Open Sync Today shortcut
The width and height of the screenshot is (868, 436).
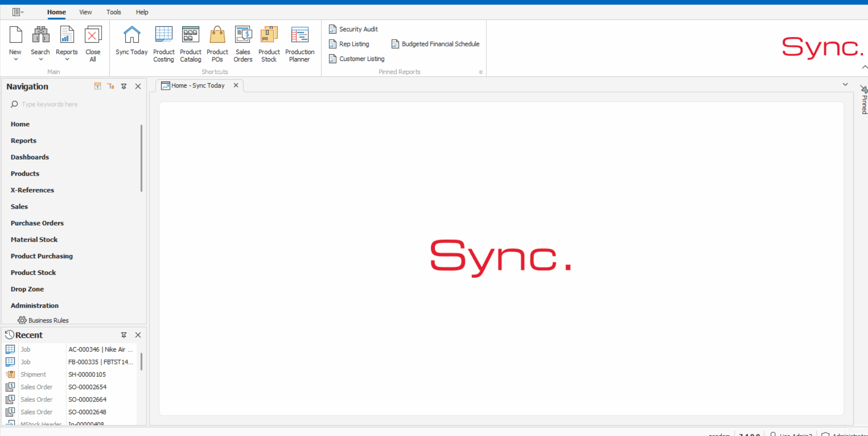(132, 41)
